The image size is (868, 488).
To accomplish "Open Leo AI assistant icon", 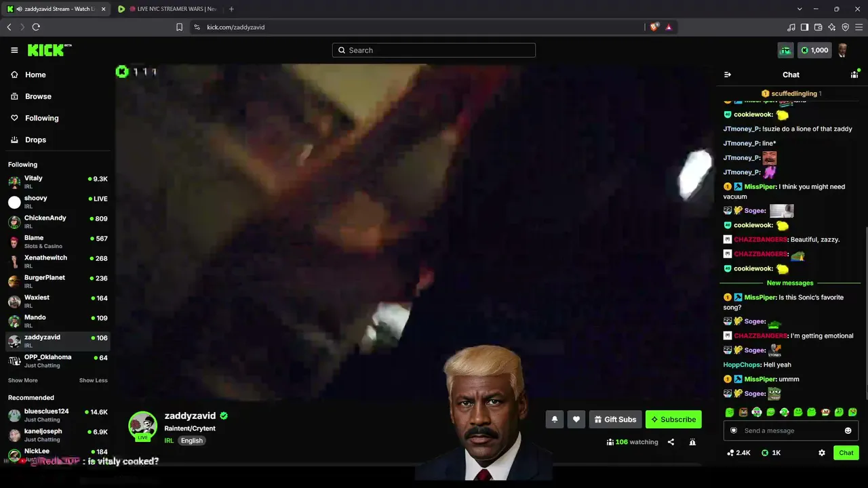I will coord(831,27).
